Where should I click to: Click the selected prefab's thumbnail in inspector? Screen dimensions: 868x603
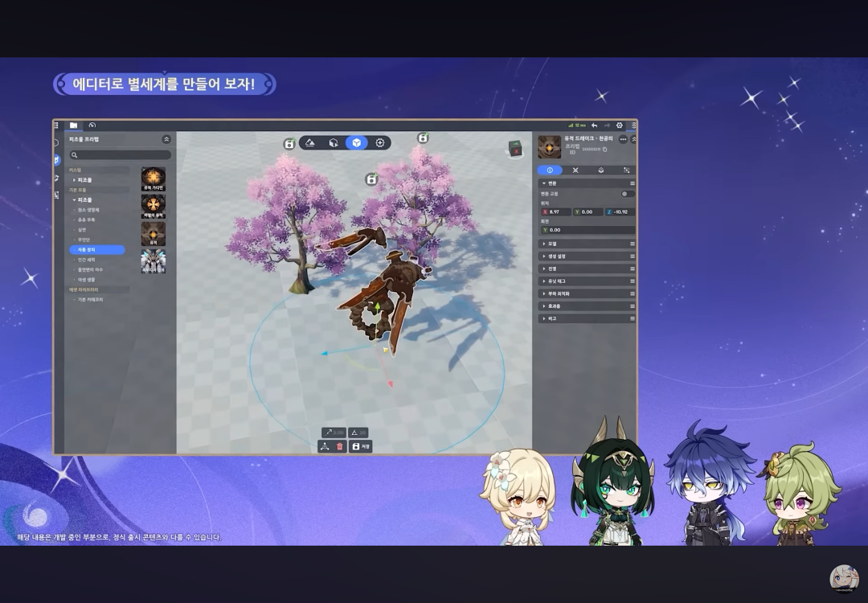click(549, 147)
